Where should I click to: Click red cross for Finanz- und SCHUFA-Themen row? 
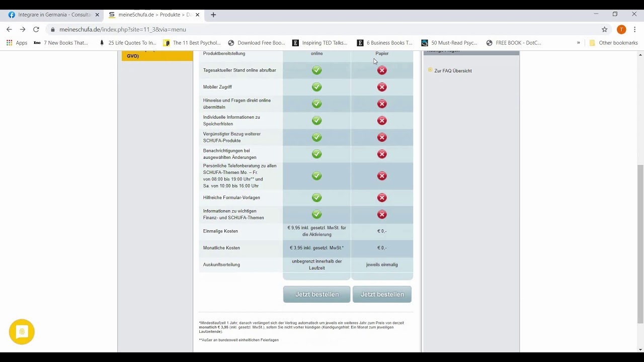[382, 214]
